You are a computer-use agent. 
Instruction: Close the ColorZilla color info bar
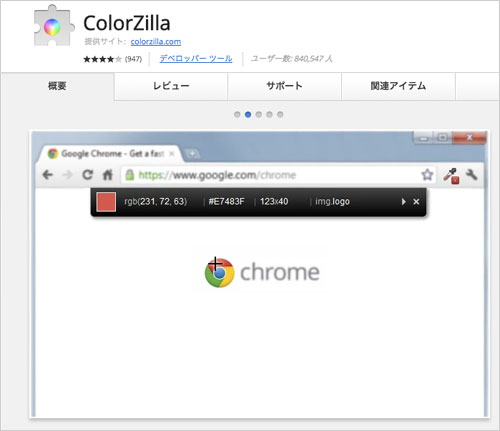coord(416,202)
